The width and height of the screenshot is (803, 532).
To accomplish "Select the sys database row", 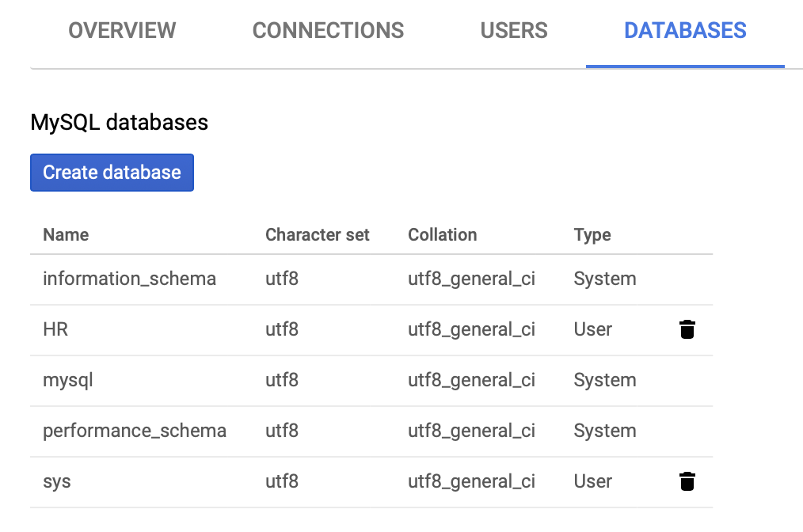I will coord(56,481).
